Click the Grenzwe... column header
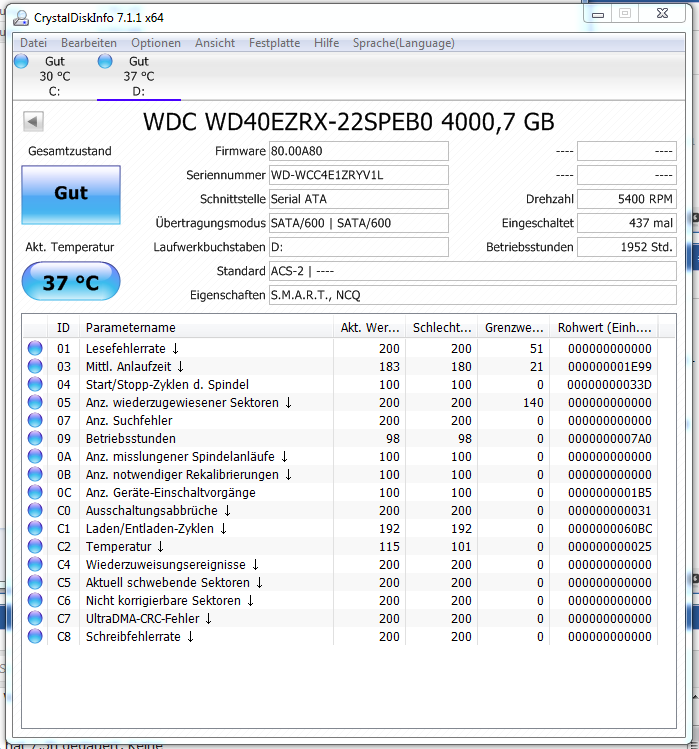The height and width of the screenshot is (749, 699). 514,328
